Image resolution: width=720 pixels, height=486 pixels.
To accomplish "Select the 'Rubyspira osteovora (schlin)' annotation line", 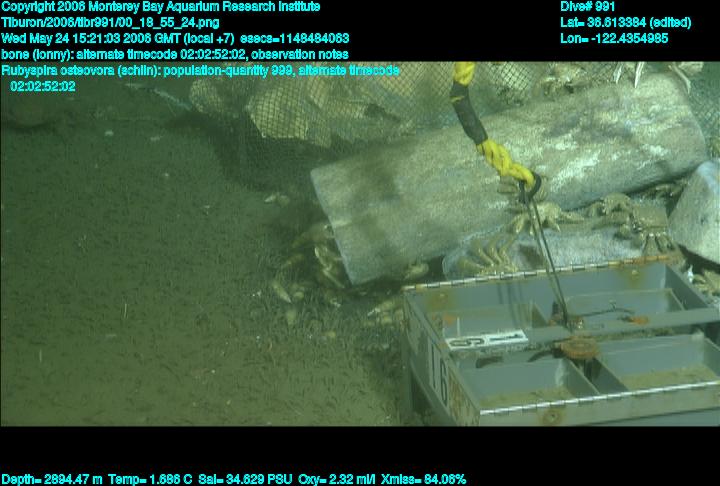I will (x=200, y=71).
